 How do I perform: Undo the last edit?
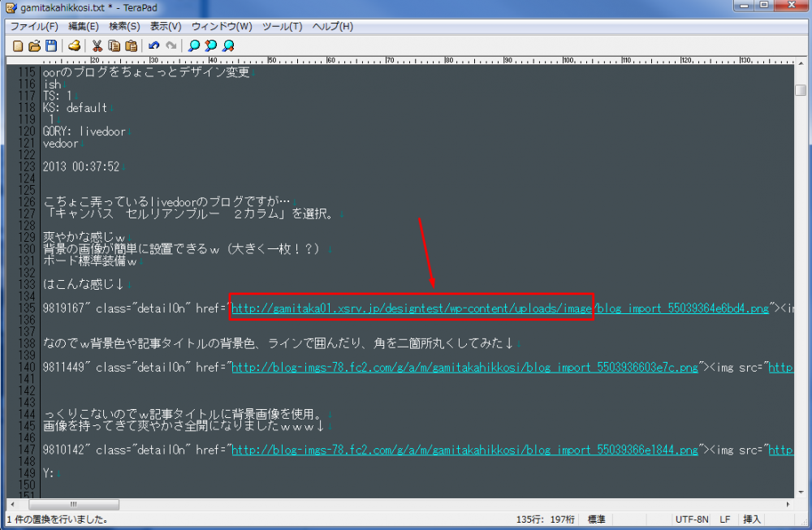(153, 46)
